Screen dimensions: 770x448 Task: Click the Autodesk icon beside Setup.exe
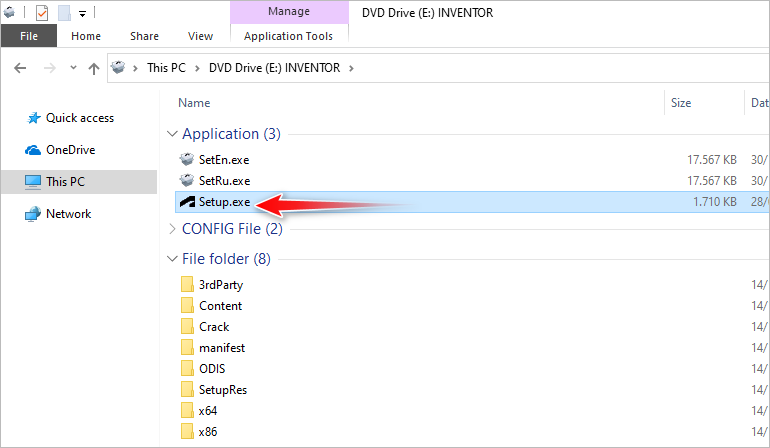(187, 202)
